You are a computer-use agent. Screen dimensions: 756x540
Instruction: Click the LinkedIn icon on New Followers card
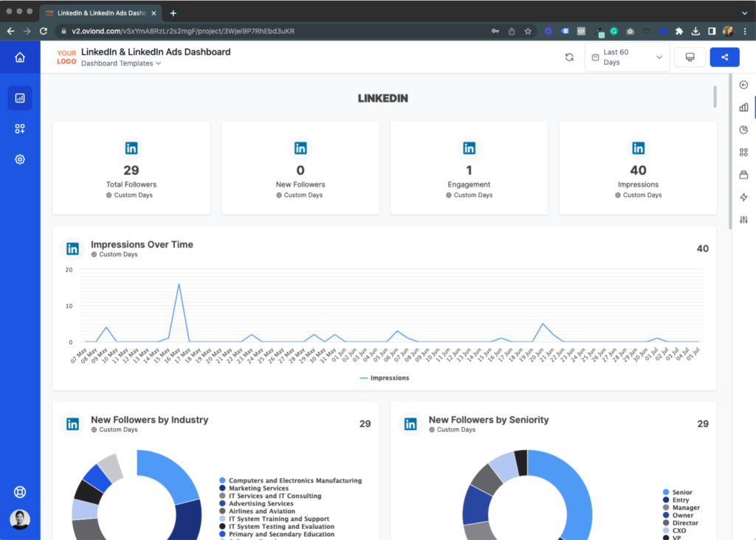[300, 148]
